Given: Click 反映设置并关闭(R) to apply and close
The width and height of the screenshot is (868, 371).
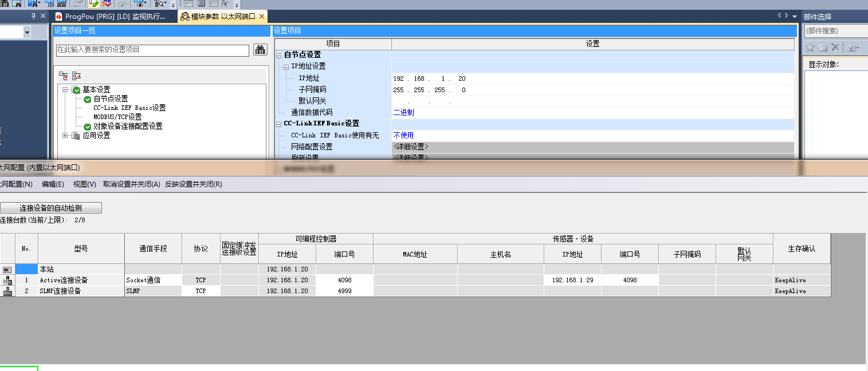Looking at the screenshot, I should [193, 184].
